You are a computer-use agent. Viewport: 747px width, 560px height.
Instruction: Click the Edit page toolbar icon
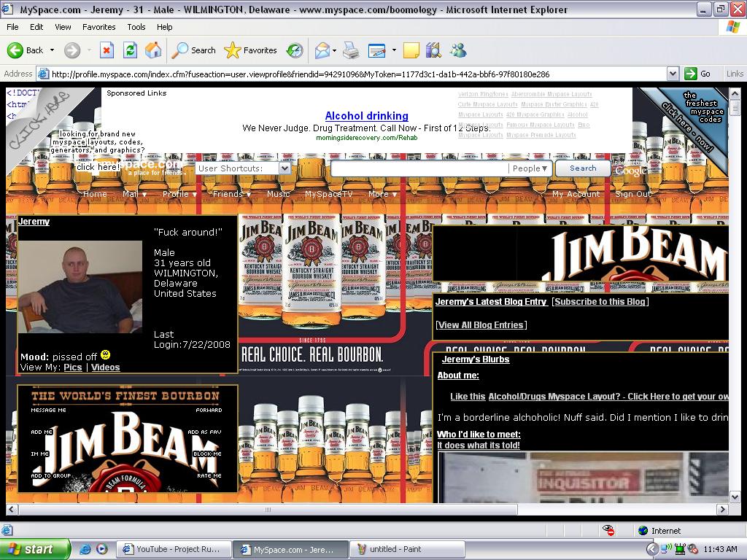click(x=377, y=50)
